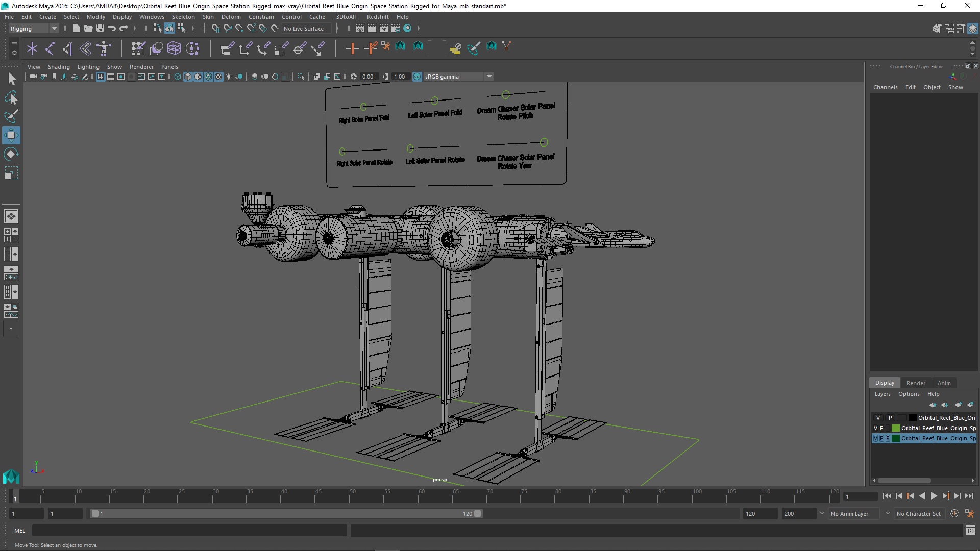
Task: Open the No Character Set dropdown arrow
Action: 888,513
